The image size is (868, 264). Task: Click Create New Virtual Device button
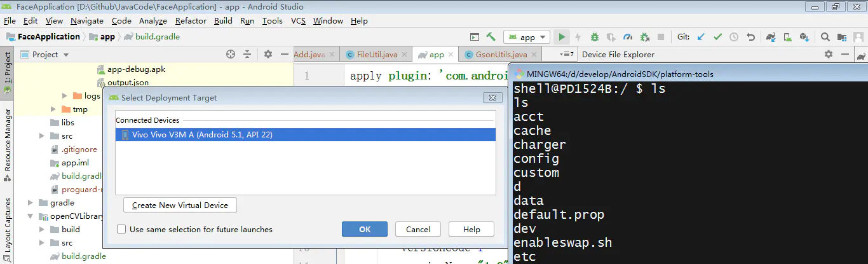(x=180, y=205)
